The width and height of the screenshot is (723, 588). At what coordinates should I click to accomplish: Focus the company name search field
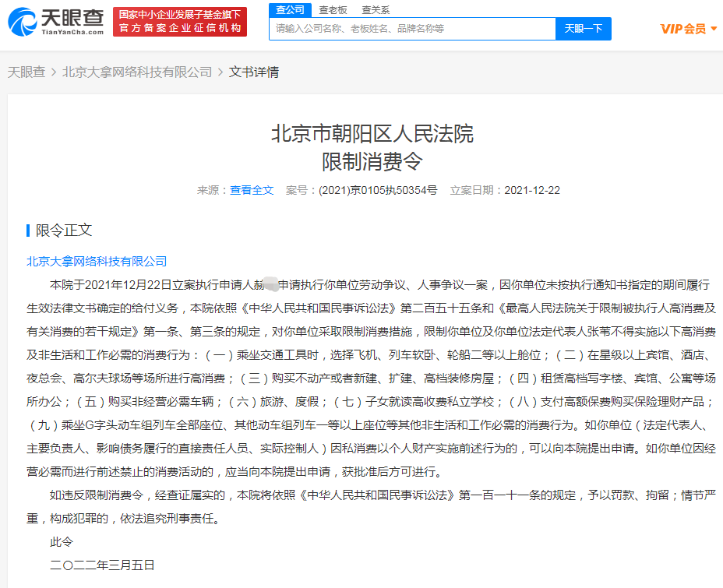click(x=412, y=29)
